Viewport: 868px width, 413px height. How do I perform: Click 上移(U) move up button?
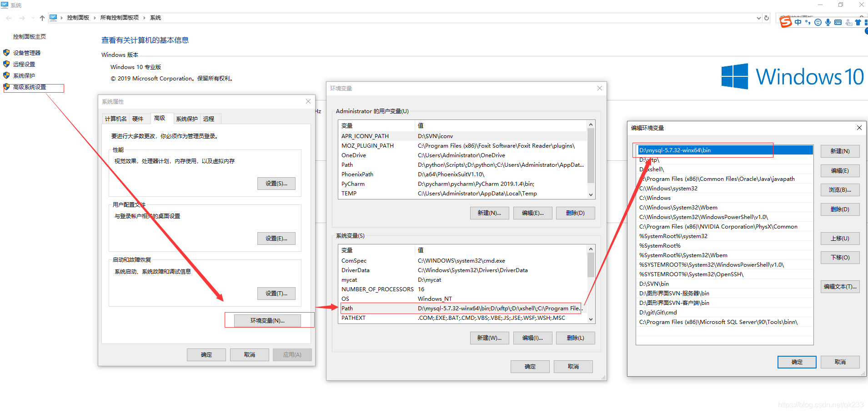[x=840, y=239]
